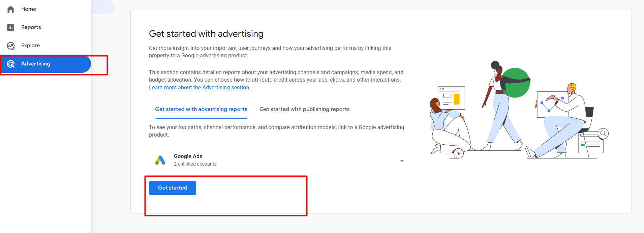Click the red play icon in illustration
The width and height of the screenshot is (644, 233).
pos(458,154)
